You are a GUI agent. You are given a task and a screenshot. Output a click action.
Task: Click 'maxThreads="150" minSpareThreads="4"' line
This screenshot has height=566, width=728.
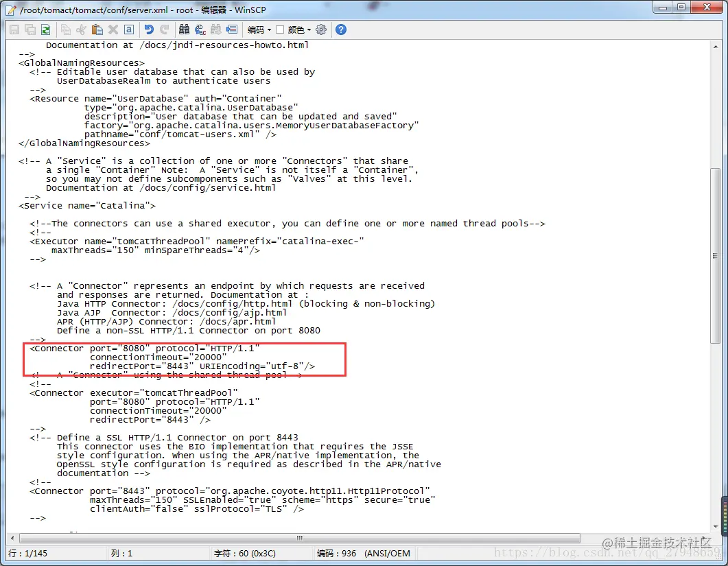(156, 250)
